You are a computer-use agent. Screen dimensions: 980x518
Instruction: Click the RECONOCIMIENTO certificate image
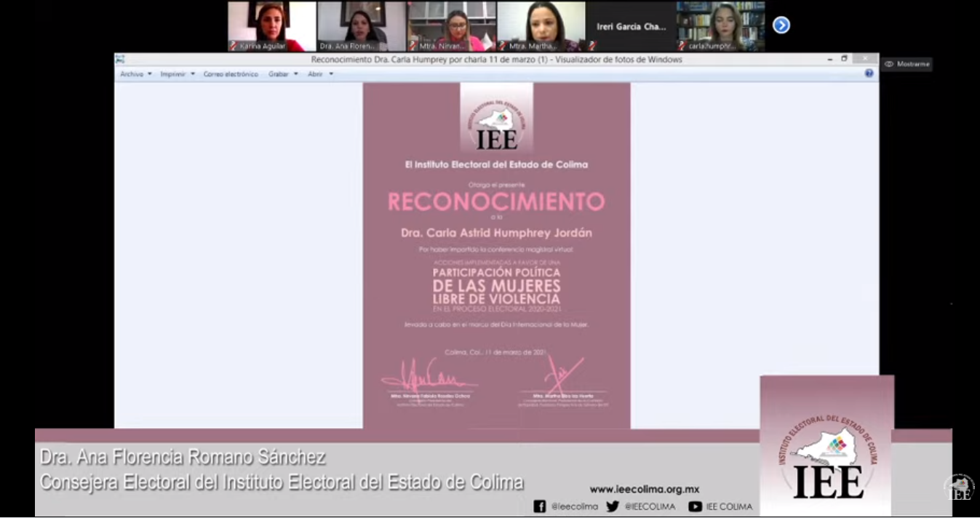tap(496, 255)
